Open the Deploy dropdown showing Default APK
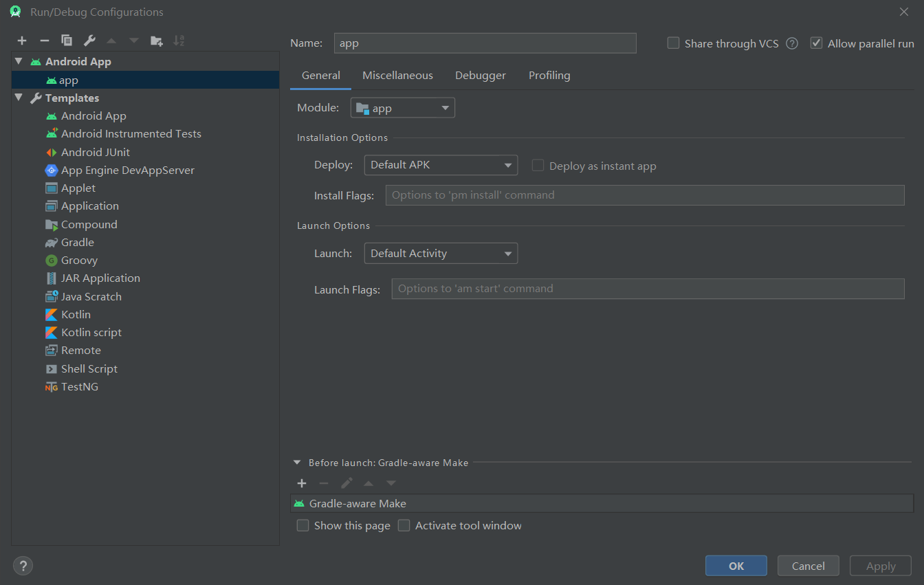This screenshot has width=924, height=585. [441, 165]
